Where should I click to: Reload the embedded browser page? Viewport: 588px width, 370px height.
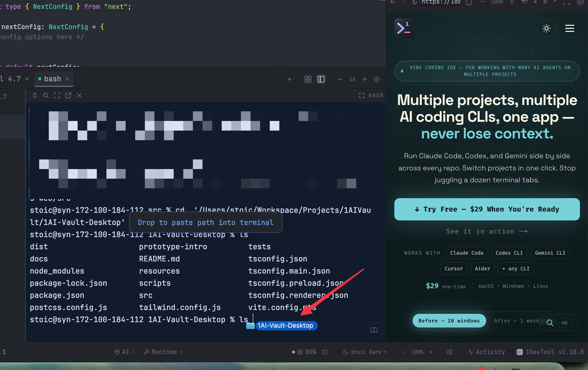point(415,2)
